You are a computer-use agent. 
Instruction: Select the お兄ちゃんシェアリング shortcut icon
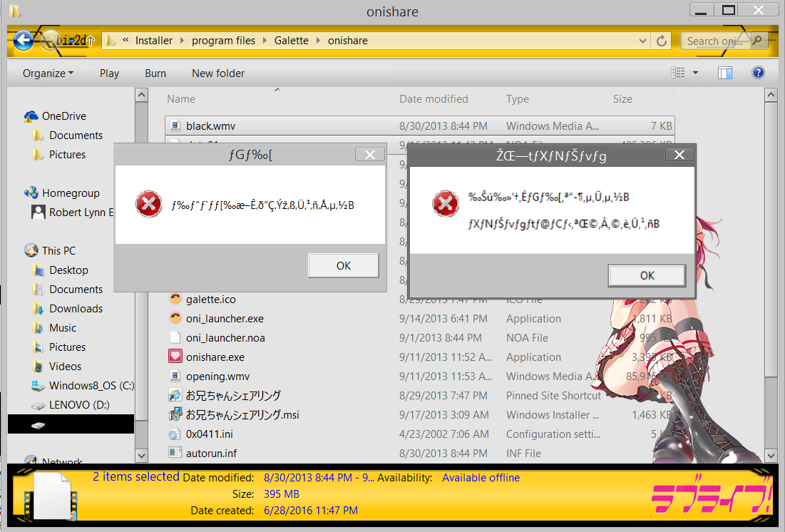coord(175,395)
